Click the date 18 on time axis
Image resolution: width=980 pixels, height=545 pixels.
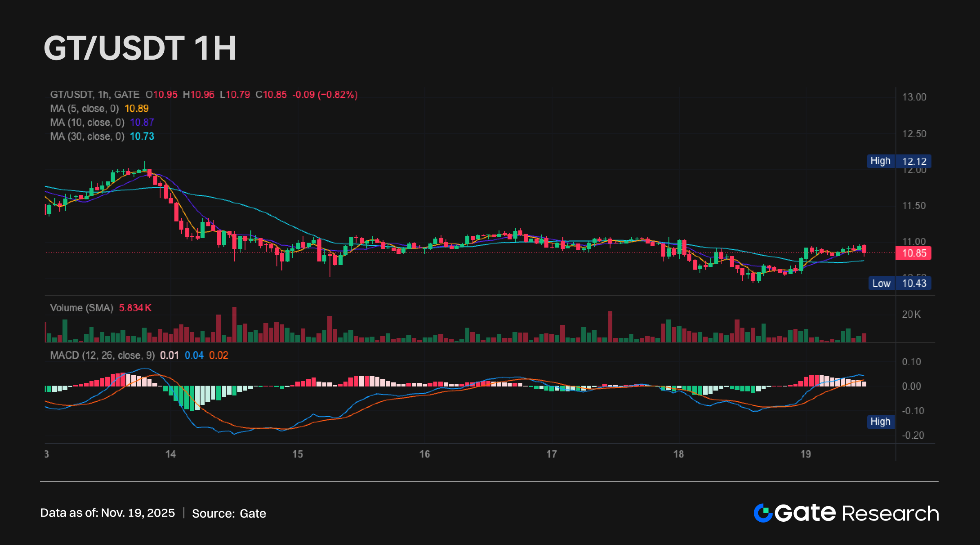679,454
